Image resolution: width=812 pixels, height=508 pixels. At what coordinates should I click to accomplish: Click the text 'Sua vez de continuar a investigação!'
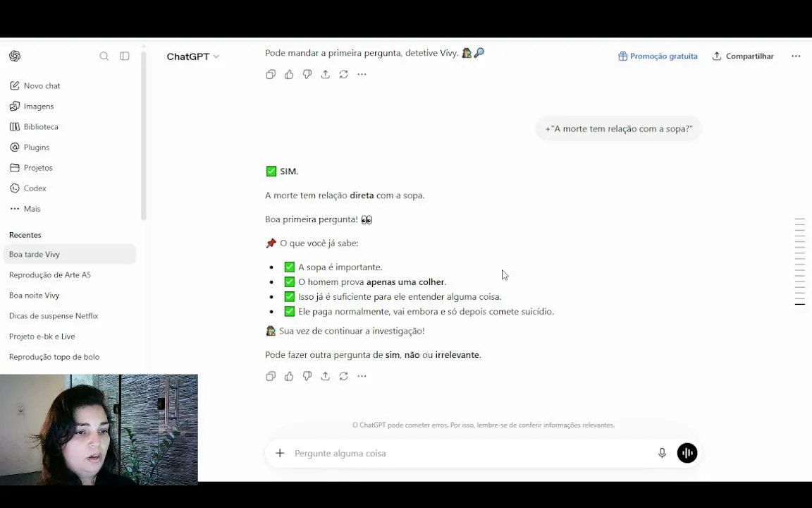tap(352, 331)
